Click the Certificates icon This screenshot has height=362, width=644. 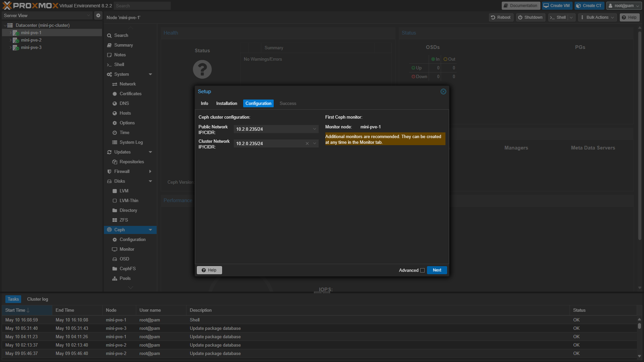point(115,94)
